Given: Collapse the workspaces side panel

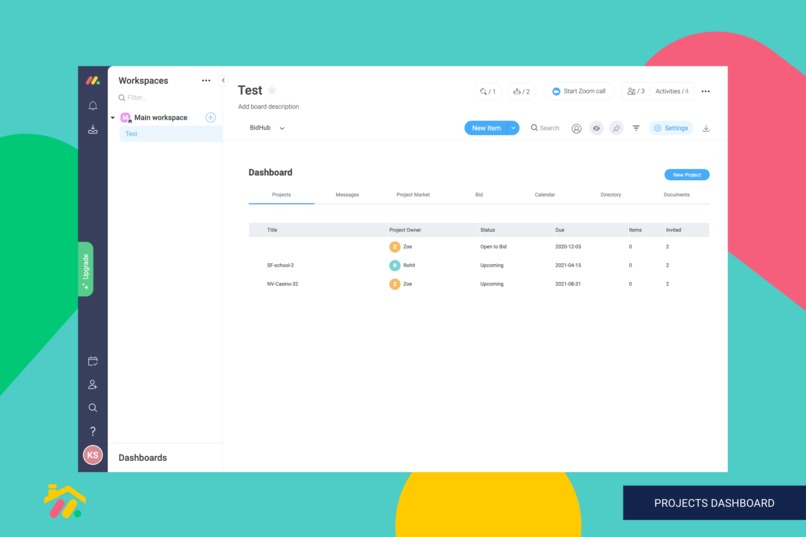Looking at the screenshot, I should coord(223,80).
